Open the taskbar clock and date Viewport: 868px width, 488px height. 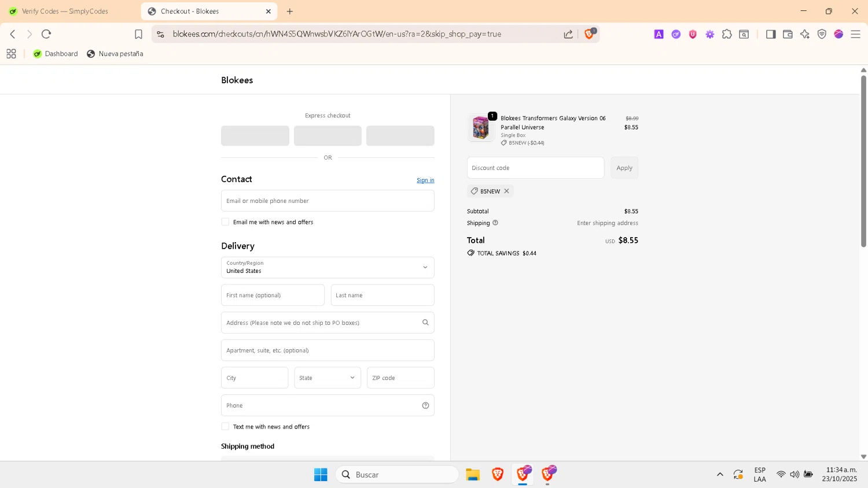point(840,475)
